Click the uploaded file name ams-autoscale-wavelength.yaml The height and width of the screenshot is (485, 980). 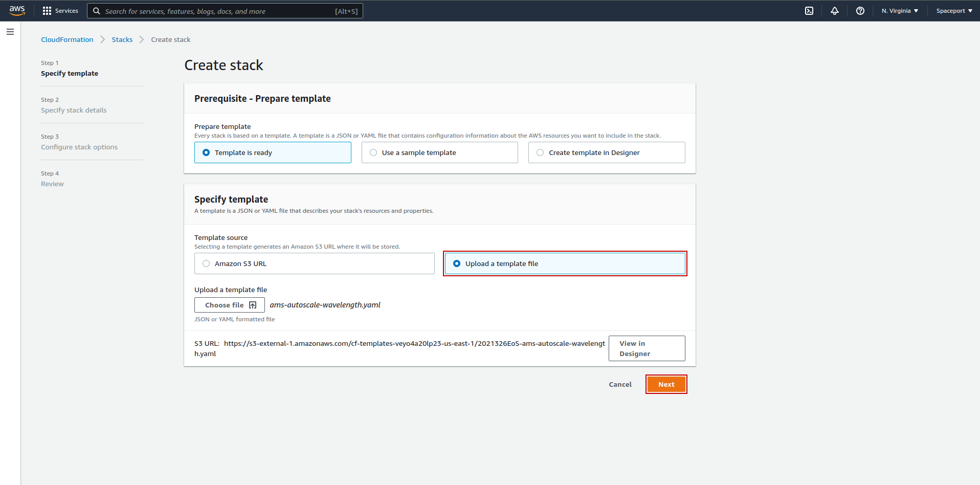coord(325,305)
